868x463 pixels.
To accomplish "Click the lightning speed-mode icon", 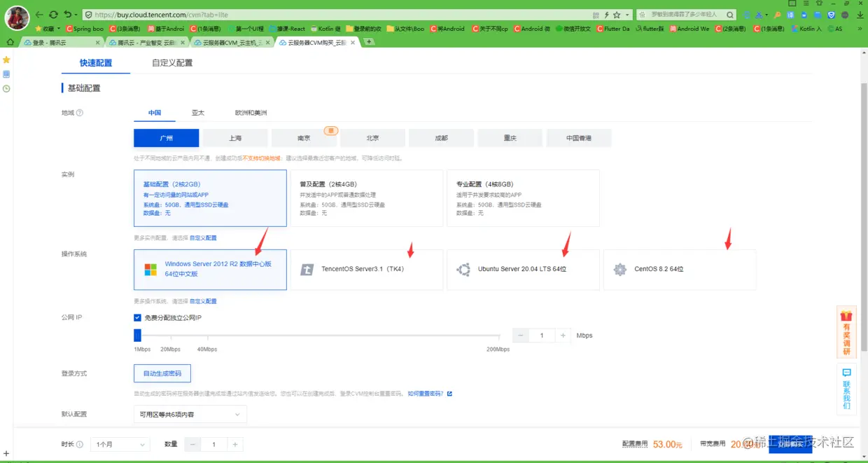I will coord(606,15).
